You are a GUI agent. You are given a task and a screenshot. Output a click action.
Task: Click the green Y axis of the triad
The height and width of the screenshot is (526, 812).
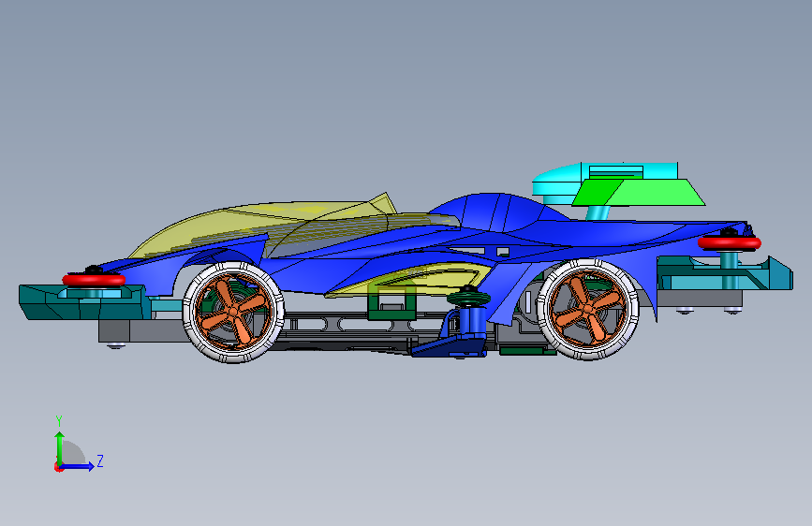[60, 448]
